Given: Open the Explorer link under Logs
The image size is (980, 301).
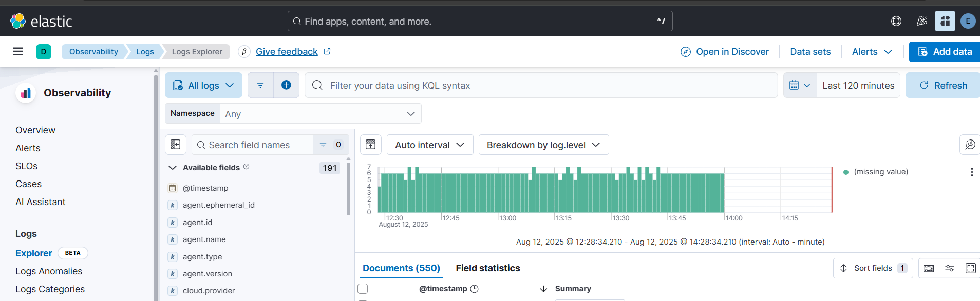Looking at the screenshot, I should [34, 253].
